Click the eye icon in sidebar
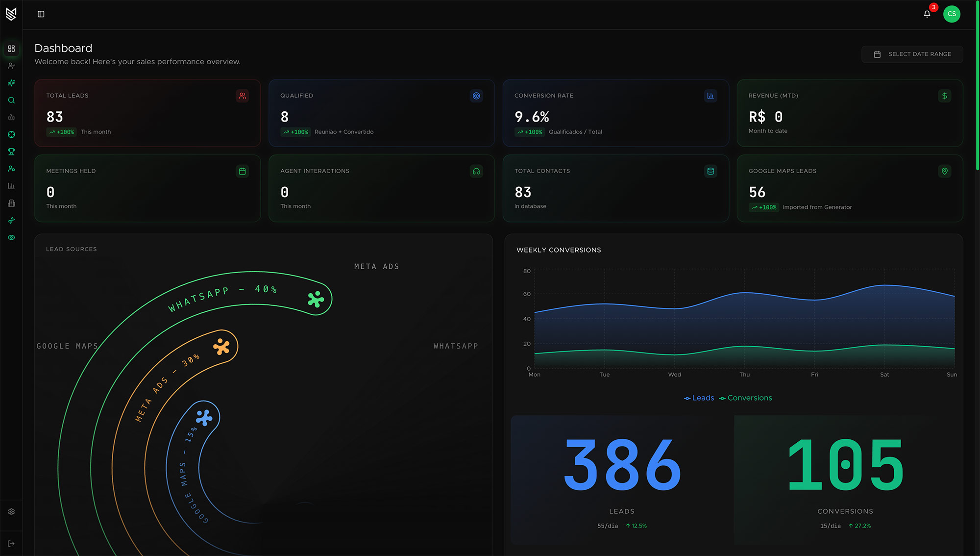Viewport: 980px width, 556px height. [x=11, y=237]
